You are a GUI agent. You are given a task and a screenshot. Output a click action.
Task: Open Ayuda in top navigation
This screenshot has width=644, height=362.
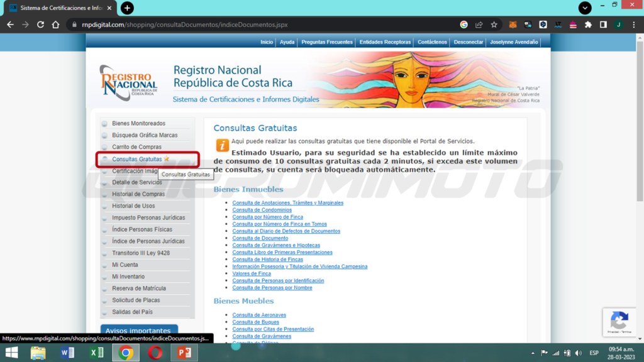287,42
